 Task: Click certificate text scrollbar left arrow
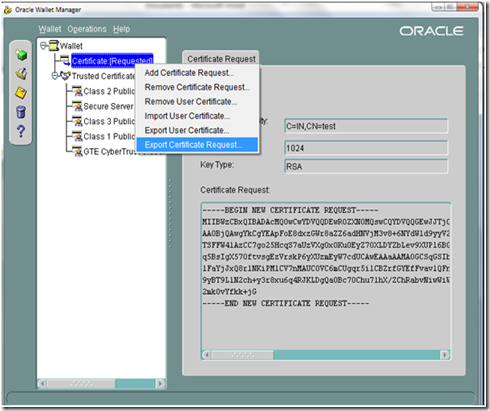(x=207, y=355)
